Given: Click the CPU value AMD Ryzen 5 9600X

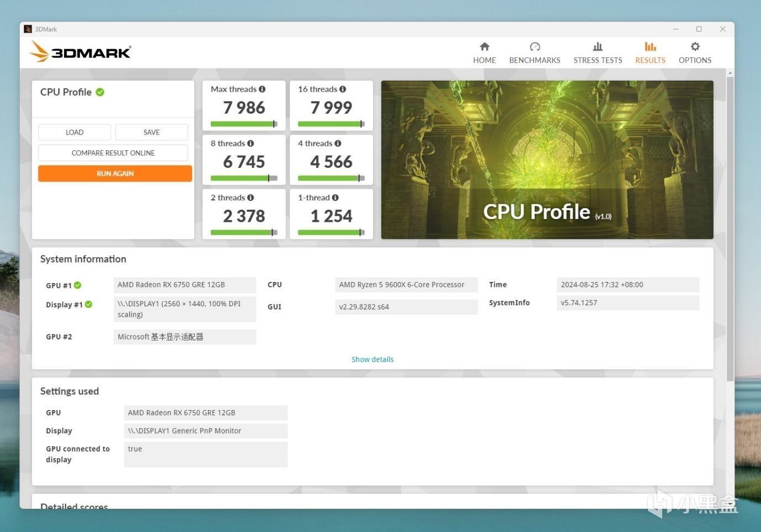Looking at the screenshot, I should click(x=406, y=285).
